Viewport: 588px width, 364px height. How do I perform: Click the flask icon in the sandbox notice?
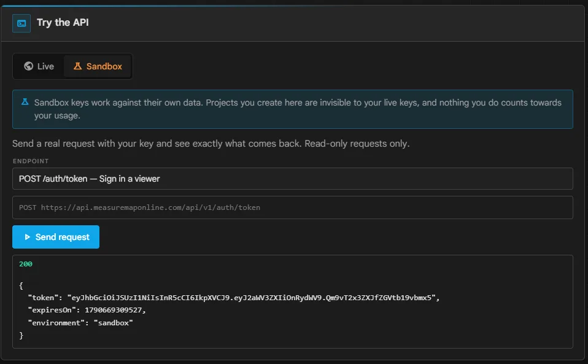click(25, 102)
